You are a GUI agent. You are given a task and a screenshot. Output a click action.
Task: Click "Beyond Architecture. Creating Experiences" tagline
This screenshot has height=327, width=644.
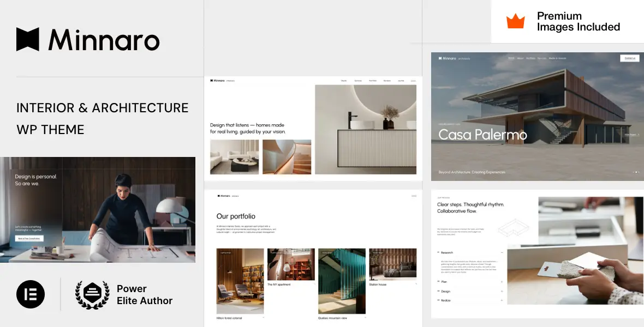coord(472,172)
